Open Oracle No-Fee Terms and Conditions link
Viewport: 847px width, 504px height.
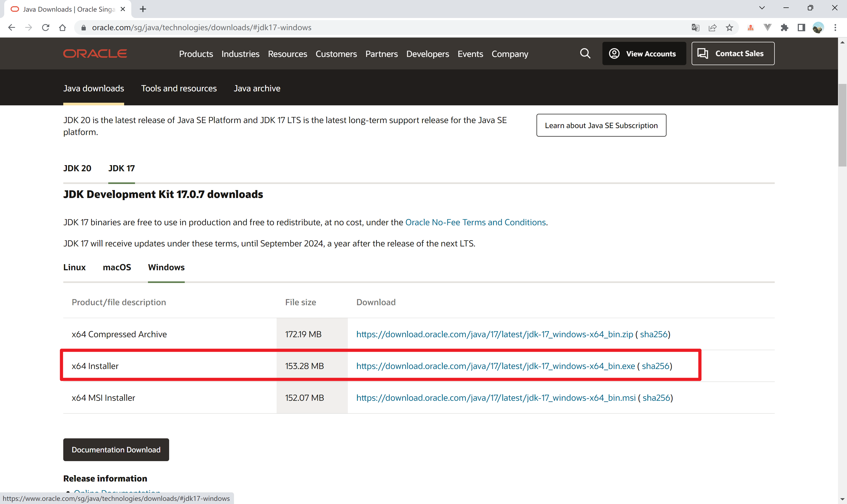click(x=475, y=222)
